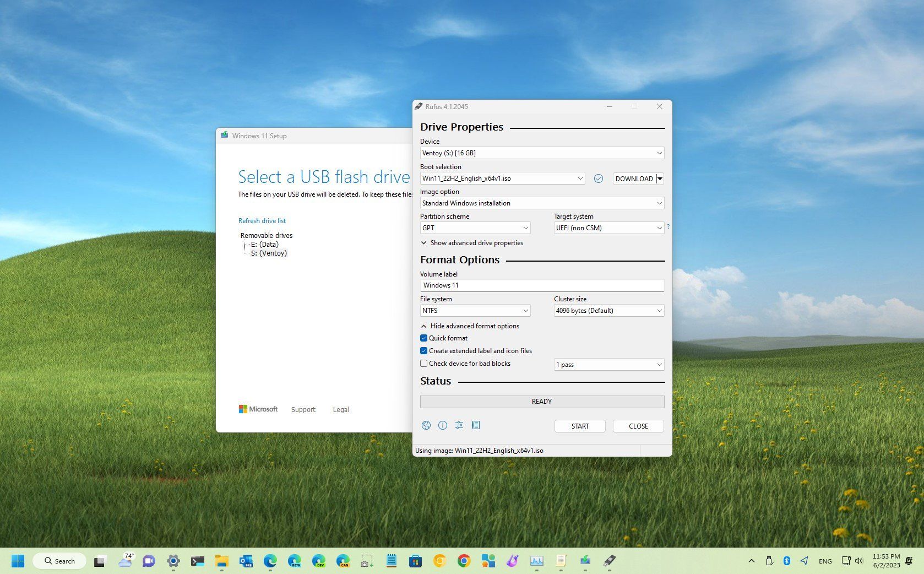
Task: Open Snipping Tool from taskbar
Action: tap(367, 561)
